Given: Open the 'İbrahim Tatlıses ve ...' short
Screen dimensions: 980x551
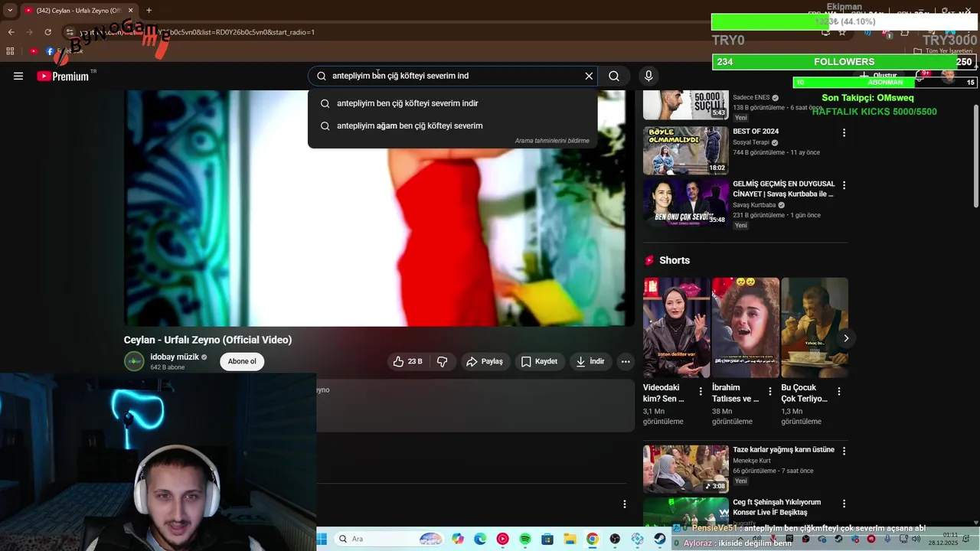Looking at the screenshot, I should click(x=745, y=328).
